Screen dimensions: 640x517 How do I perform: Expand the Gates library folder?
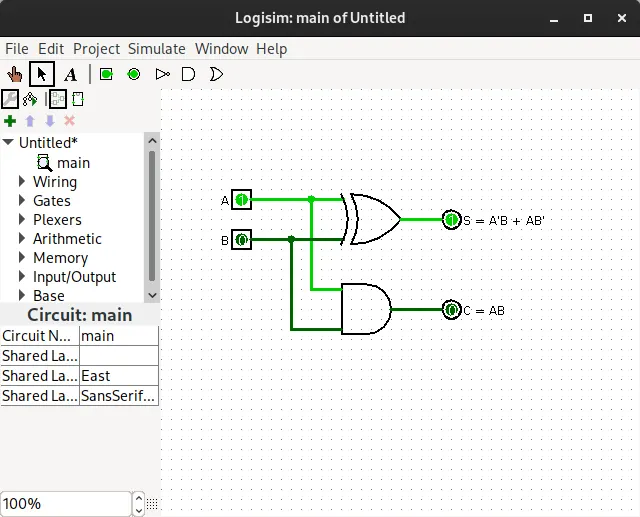(22, 200)
